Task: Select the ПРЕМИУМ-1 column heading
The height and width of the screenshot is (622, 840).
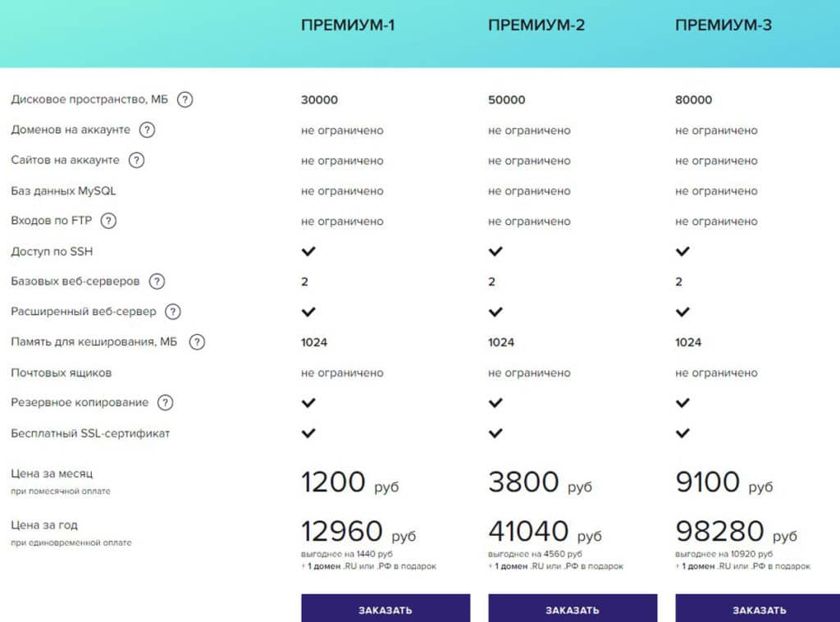Action: [348, 25]
